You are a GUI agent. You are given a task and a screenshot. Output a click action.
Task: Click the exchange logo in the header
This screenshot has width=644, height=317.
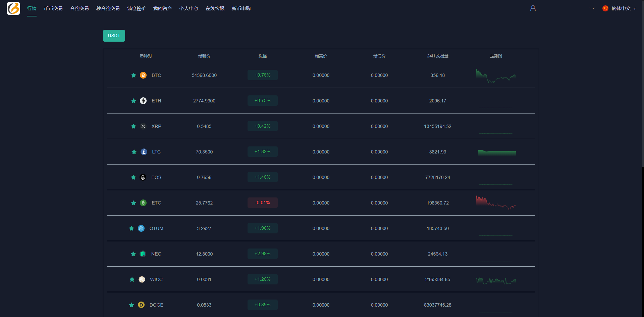pyautogui.click(x=13, y=8)
